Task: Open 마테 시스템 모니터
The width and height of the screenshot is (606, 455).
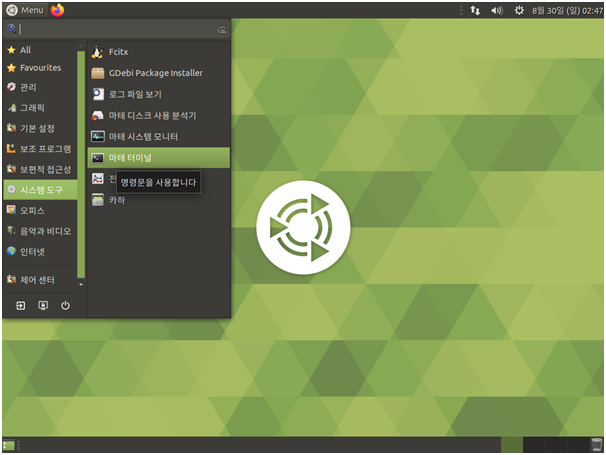Action: (158, 136)
